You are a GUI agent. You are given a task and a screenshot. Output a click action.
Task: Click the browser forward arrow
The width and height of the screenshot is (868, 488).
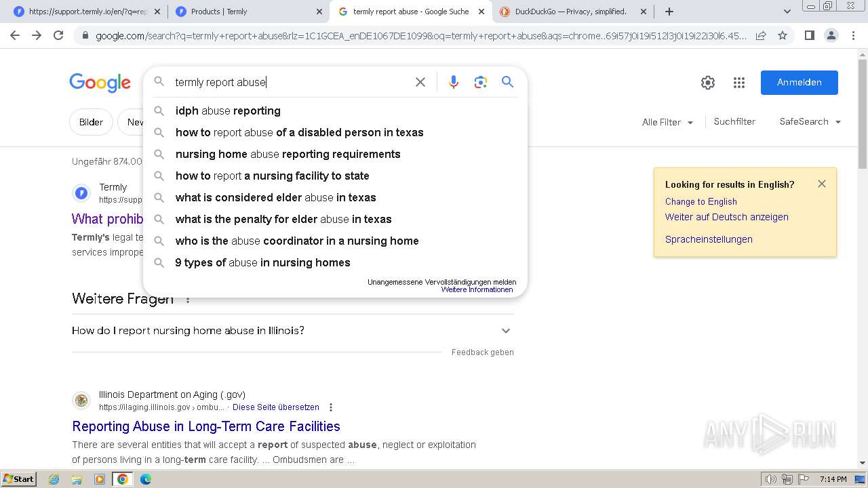pos(37,35)
